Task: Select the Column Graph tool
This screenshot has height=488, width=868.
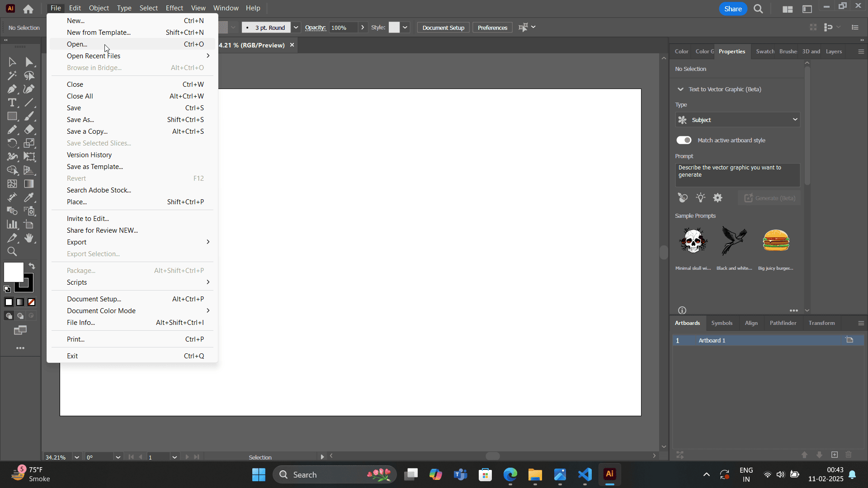Action: [12, 225]
